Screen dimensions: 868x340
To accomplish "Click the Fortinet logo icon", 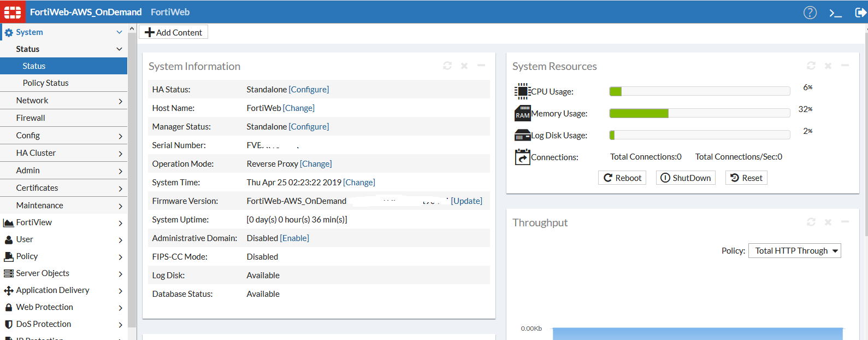I will (x=13, y=11).
